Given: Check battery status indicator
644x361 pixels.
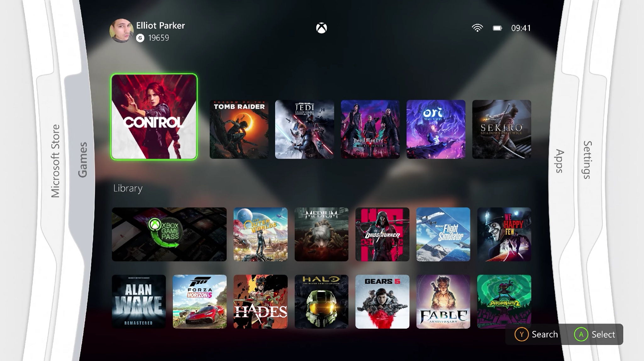Looking at the screenshot, I should [496, 28].
